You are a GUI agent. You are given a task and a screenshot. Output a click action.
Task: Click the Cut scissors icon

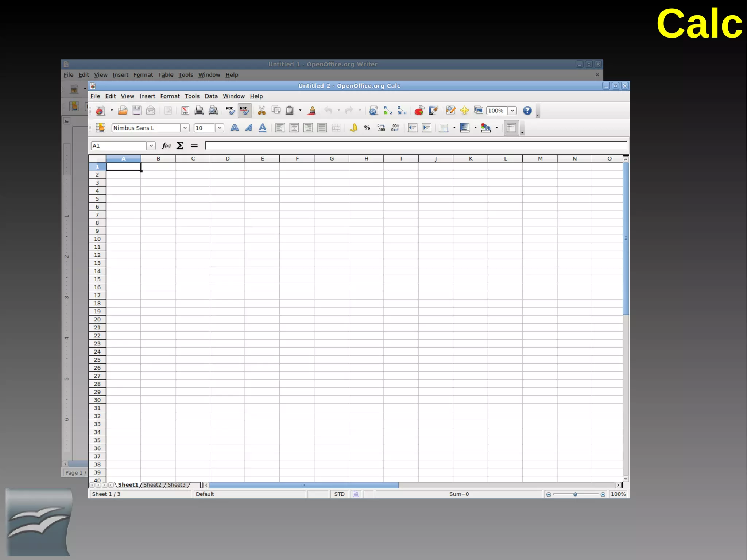(262, 111)
